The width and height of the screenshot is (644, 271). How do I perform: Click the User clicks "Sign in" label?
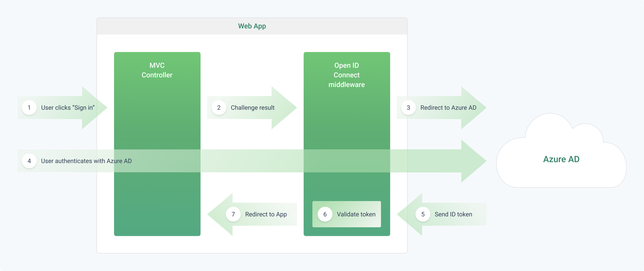pyautogui.click(x=68, y=108)
